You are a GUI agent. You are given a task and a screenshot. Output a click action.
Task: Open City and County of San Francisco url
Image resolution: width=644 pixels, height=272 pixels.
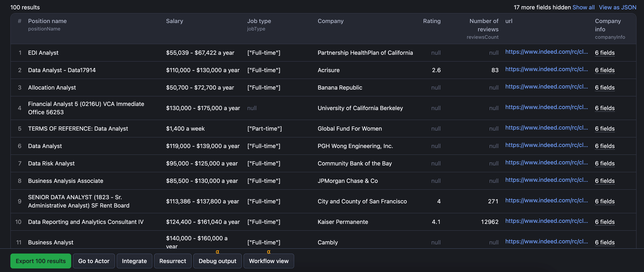pos(546,200)
